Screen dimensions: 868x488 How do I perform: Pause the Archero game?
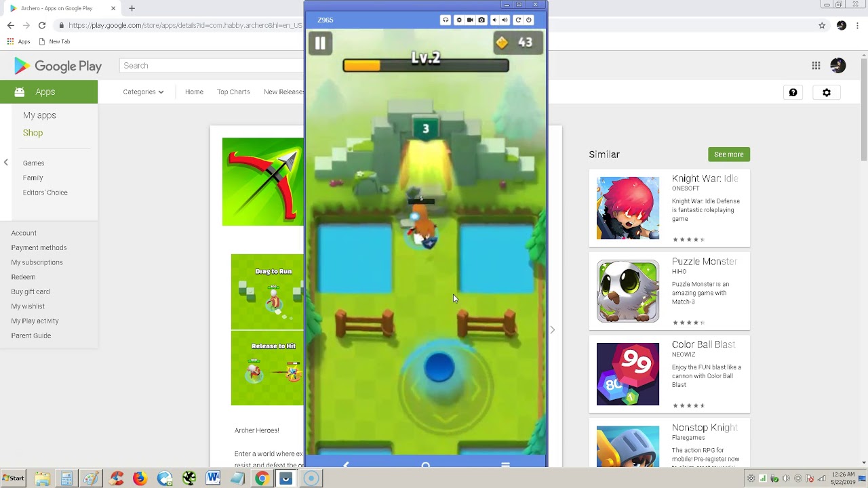click(x=320, y=43)
